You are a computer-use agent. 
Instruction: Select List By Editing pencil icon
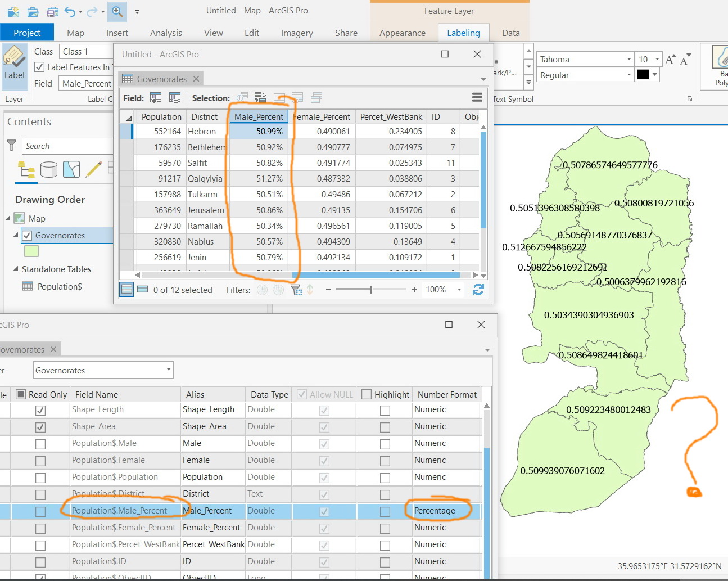click(94, 169)
